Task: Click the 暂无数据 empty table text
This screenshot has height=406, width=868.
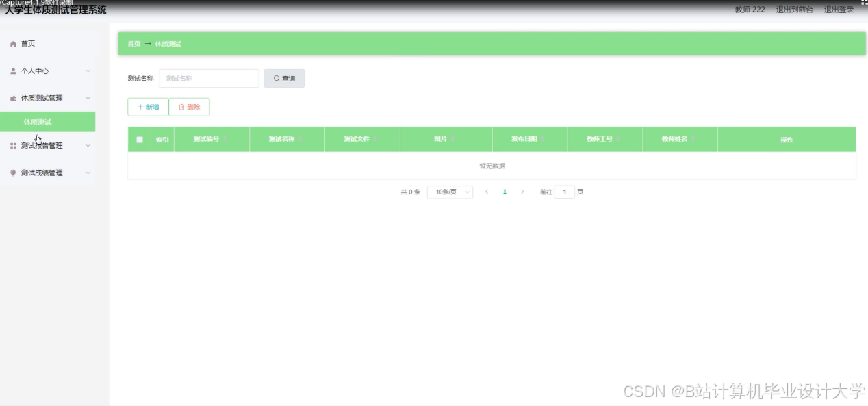Action: coord(492,166)
